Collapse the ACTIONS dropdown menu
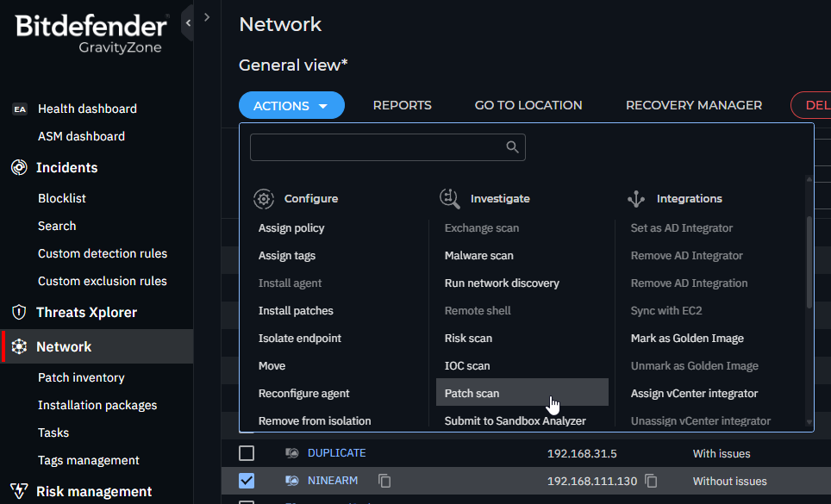831x504 pixels. (291, 105)
